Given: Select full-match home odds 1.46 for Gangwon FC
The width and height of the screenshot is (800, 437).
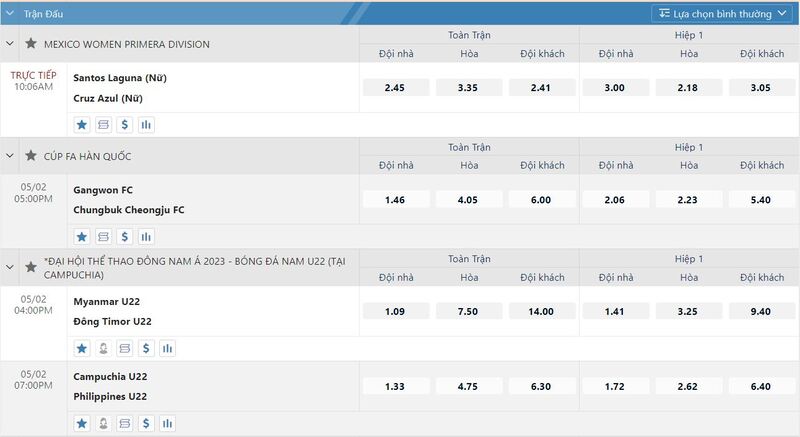Looking at the screenshot, I should coord(396,200).
